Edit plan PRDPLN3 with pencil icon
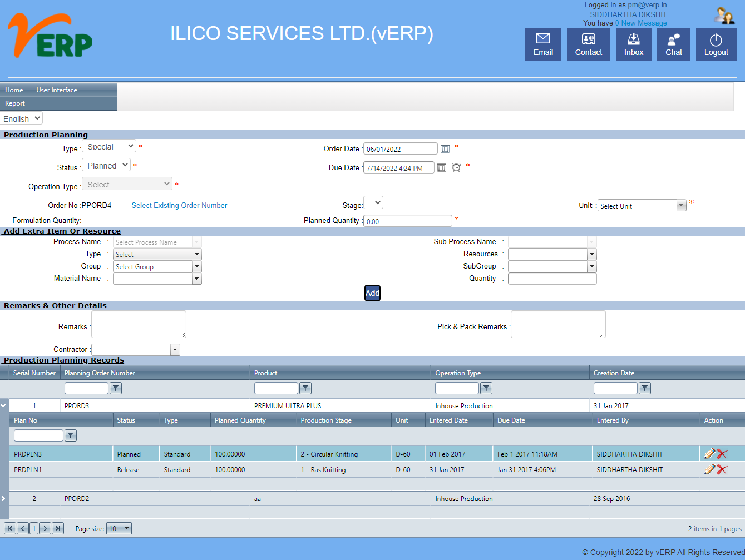 709,454
